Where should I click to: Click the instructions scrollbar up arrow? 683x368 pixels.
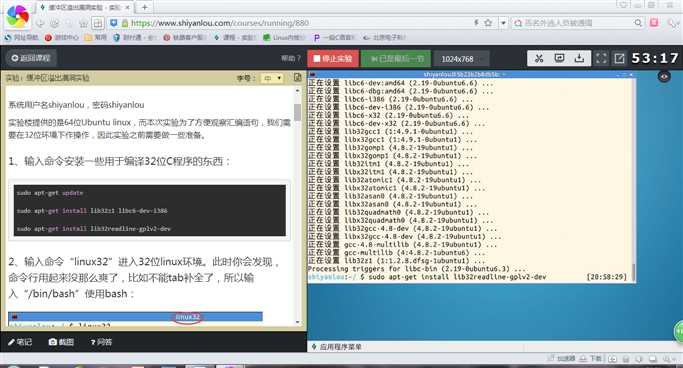pos(298,91)
